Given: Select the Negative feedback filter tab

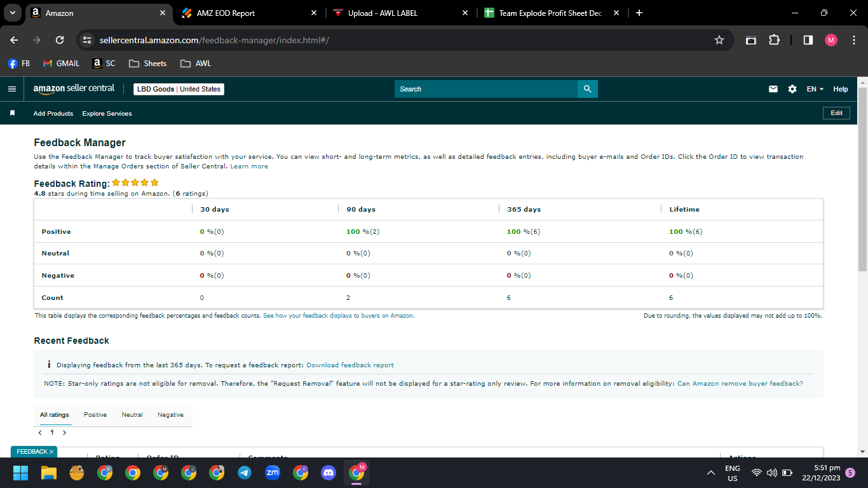Looking at the screenshot, I should tap(171, 415).
